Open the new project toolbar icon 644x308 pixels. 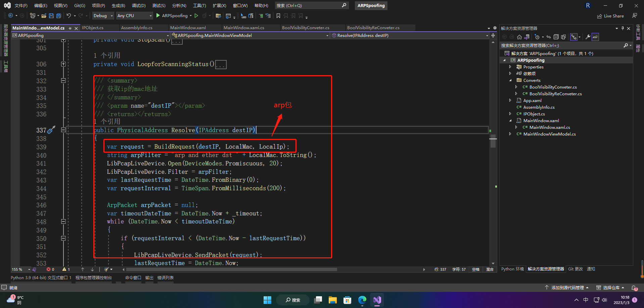tap(32, 15)
